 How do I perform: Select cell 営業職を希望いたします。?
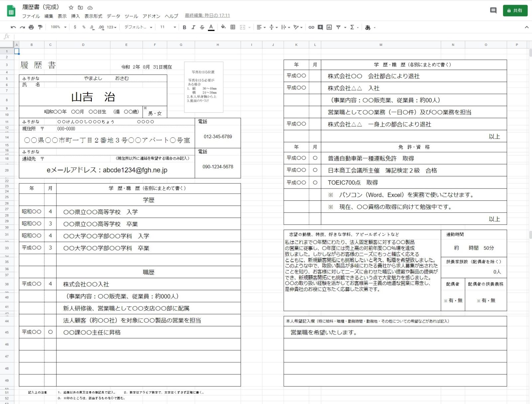point(395,332)
